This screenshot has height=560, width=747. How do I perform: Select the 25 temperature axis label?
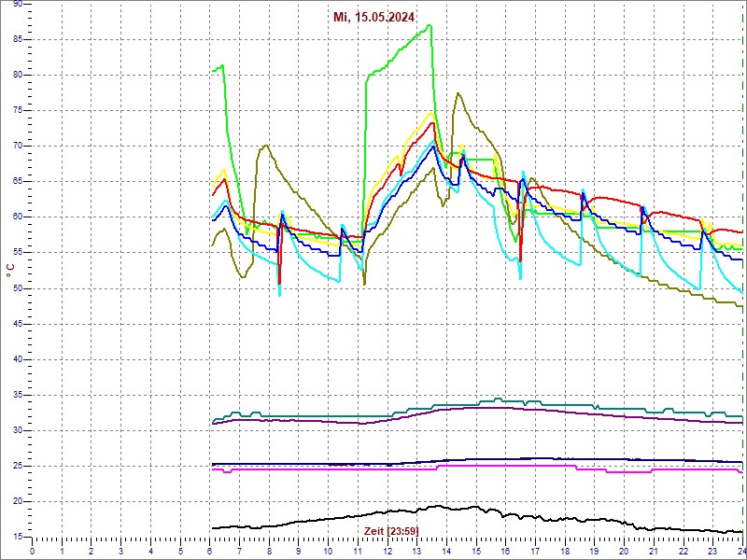coord(17,466)
